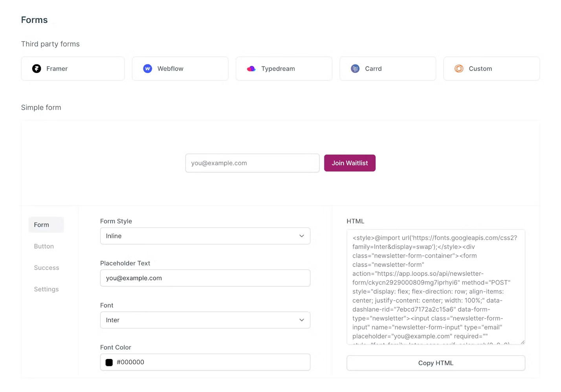Click the Join Waitlist button
This screenshot has width=561, height=392.
(350, 163)
